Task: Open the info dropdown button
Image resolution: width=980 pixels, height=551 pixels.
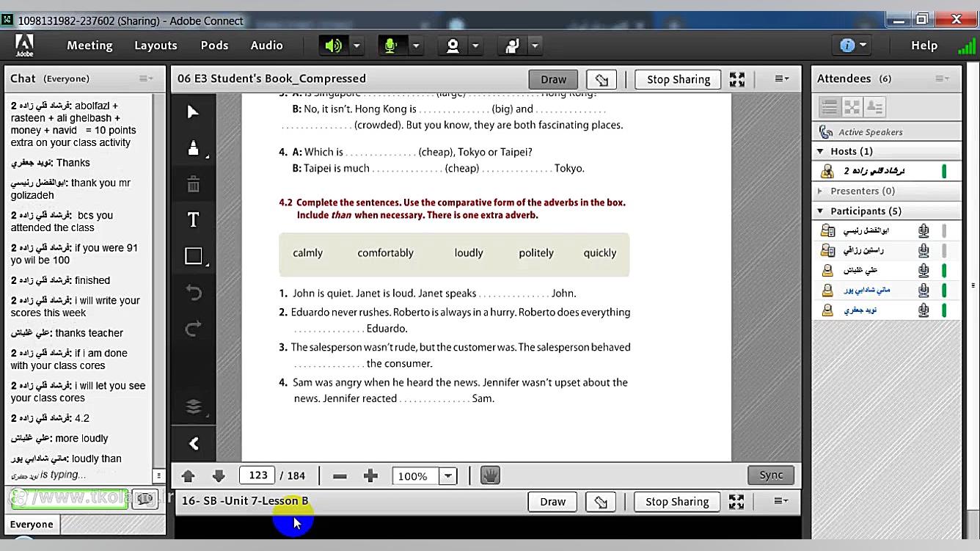Action: (853, 45)
